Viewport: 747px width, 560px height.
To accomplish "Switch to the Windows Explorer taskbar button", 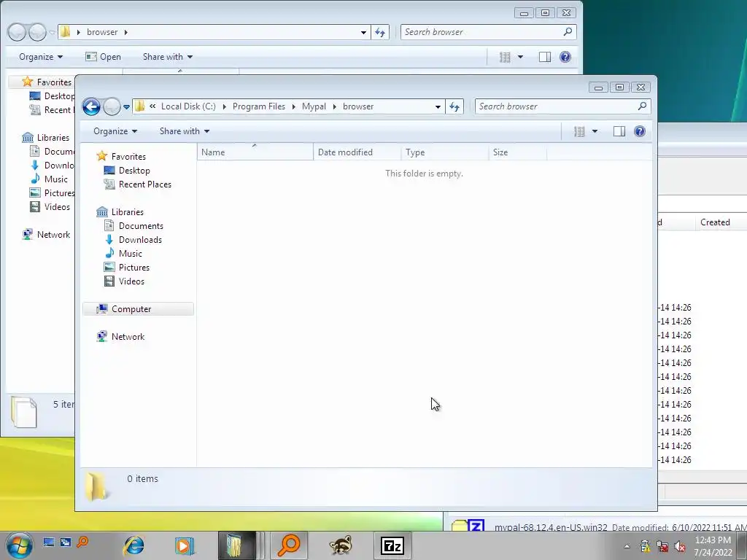I will point(237,545).
